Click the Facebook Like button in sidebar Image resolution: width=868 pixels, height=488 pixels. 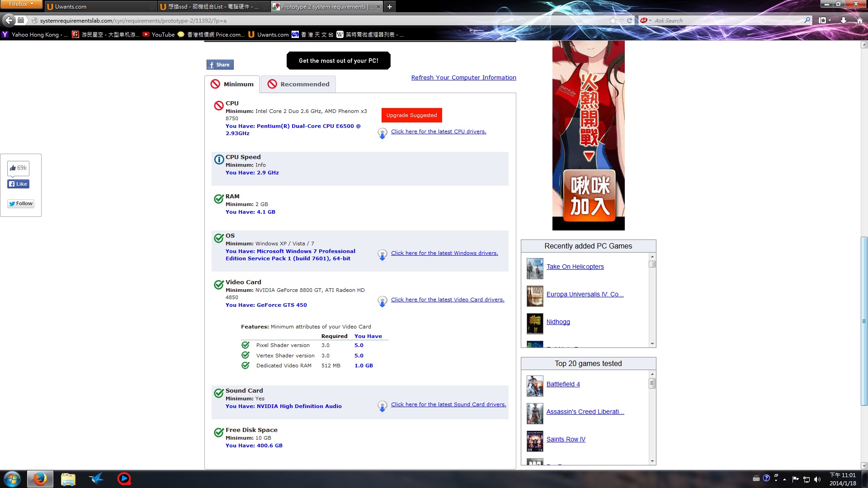[x=19, y=184]
